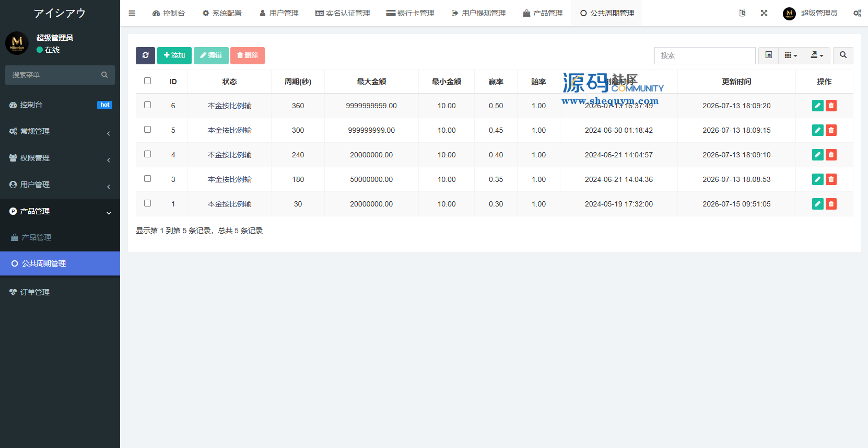Switch to the 产品管理 tab
Image resolution: width=868 pixels, height=448 pixels.
543,13
